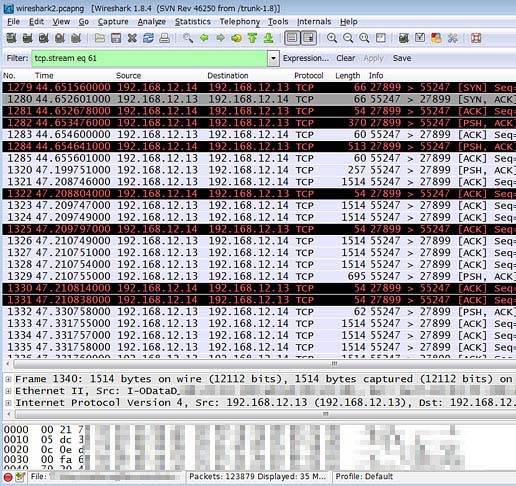Viewport: 516px width, 486px height.
Task: Sort by the No. column header
Action: point(9,76)
